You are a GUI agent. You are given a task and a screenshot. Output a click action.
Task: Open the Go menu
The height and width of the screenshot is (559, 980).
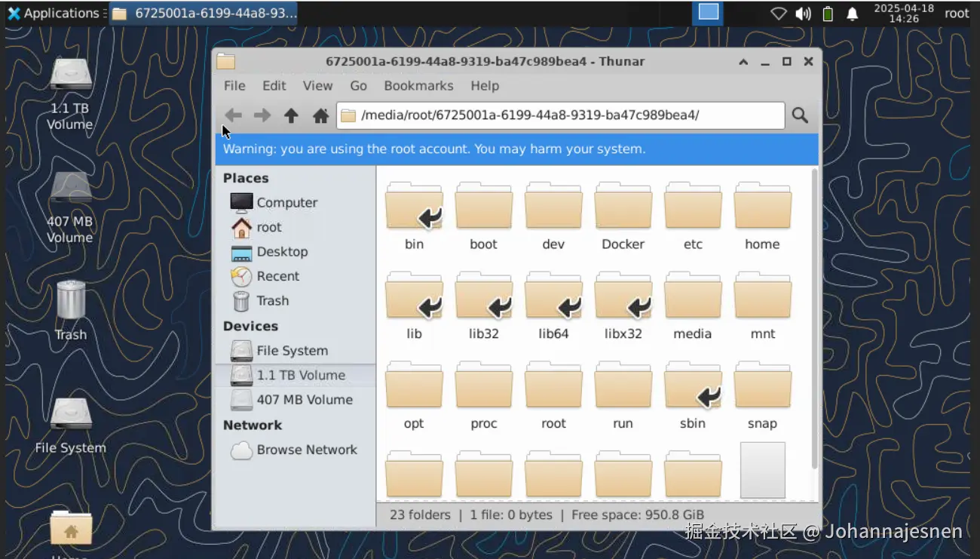(x=358, y=85)
